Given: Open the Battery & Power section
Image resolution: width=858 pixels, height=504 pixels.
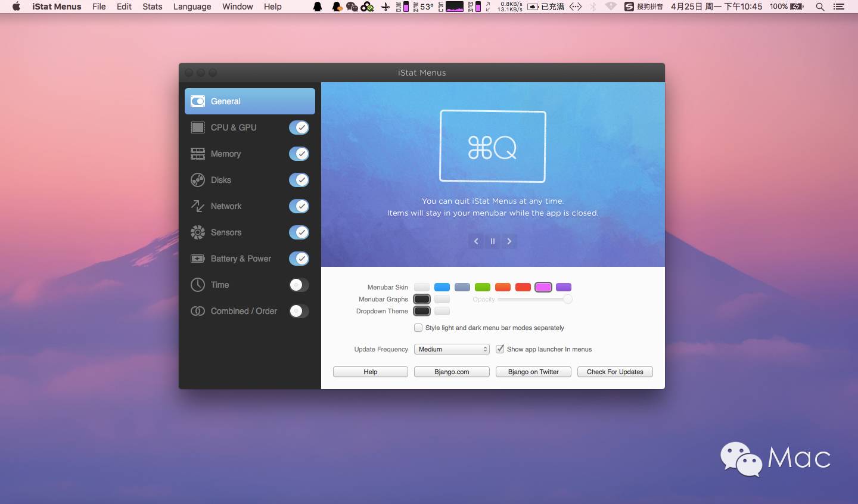Looking at the screenshot, I should (x=241, y=259).
